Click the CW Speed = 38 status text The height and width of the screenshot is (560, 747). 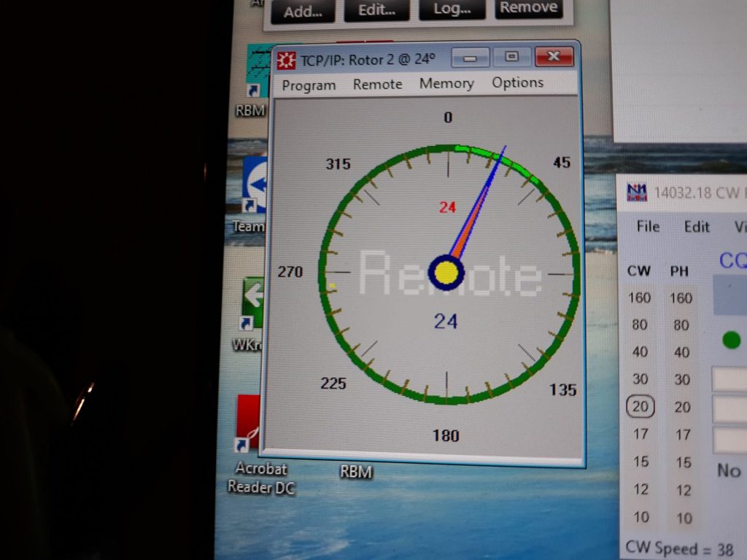point(680,548)
